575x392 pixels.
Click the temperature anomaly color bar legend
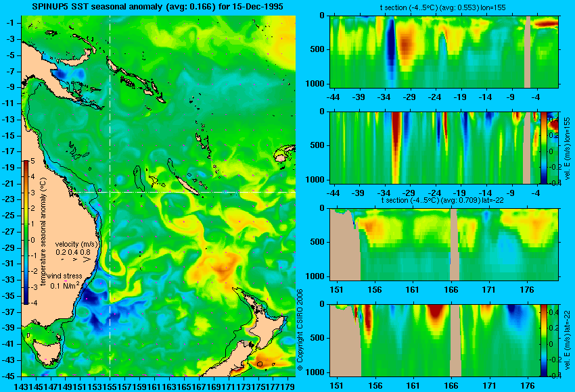(x=26, y=232)
